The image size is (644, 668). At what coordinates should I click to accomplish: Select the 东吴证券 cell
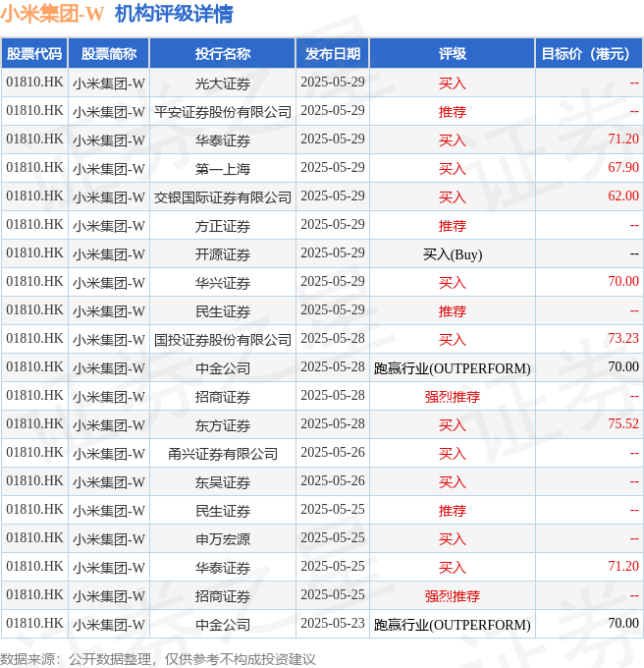point(223,482)
